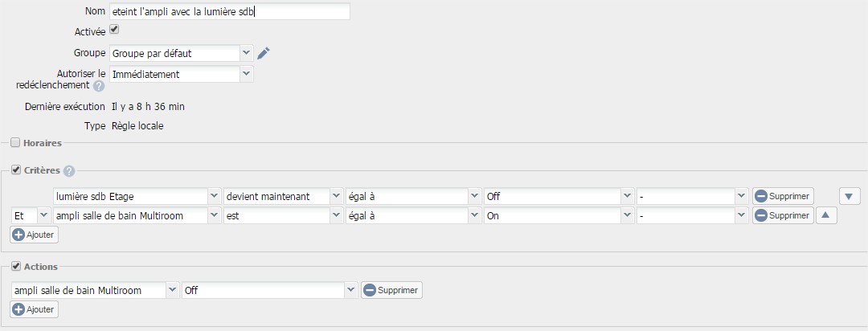Click the Nom text field
The height and width of the screenshot is (331, 868).
point(230,11)
